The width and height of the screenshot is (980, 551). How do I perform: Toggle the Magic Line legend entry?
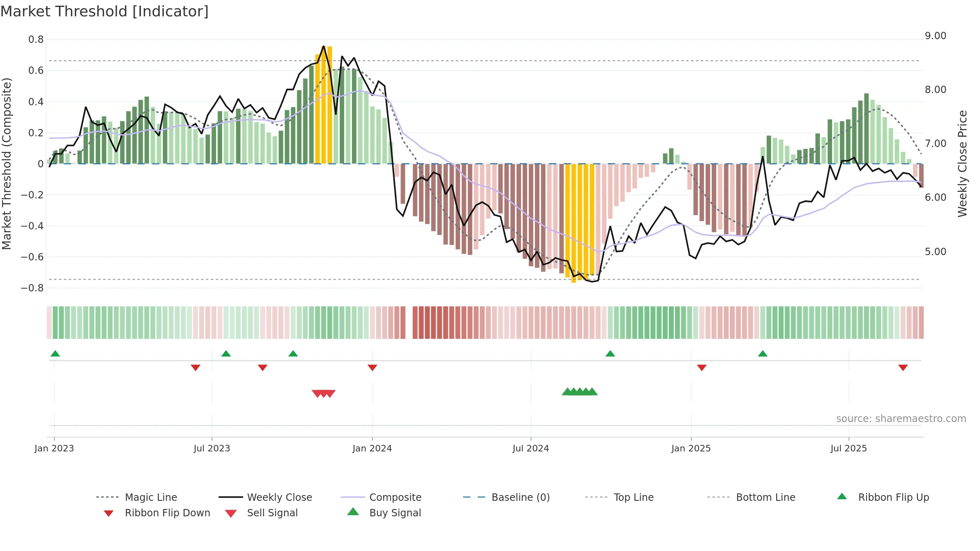point(137,497)
